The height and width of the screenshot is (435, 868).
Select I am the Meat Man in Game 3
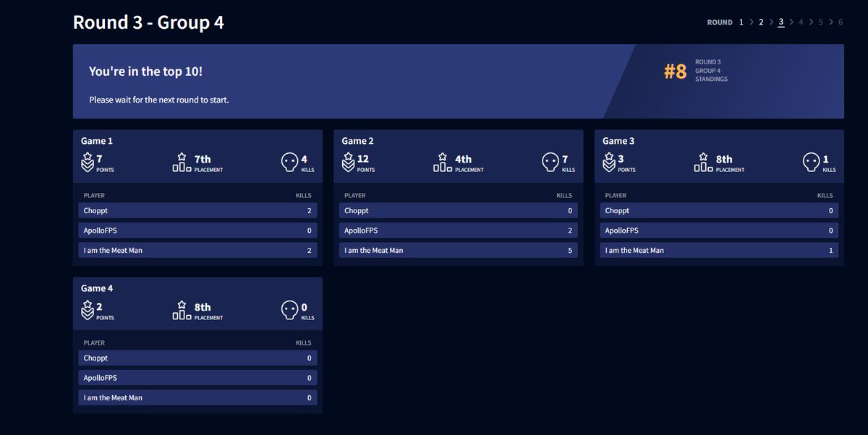719,250
